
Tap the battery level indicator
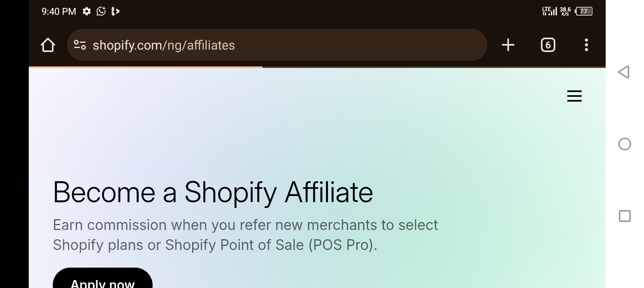pyautogui.click(x=584, y=11)
